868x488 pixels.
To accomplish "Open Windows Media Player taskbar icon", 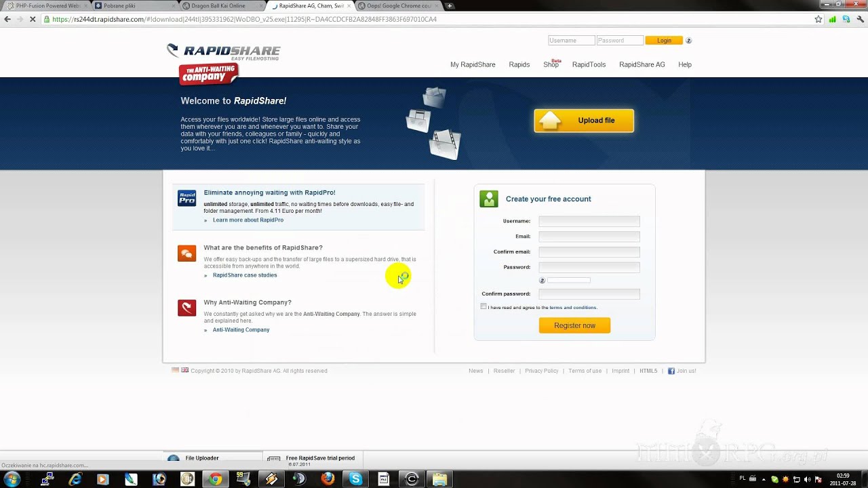I will coord(102,479).
